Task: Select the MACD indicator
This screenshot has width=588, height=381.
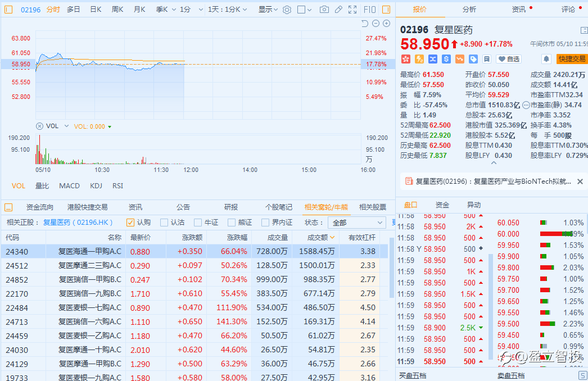Action: pyautogui.click(x=69, y=185)
